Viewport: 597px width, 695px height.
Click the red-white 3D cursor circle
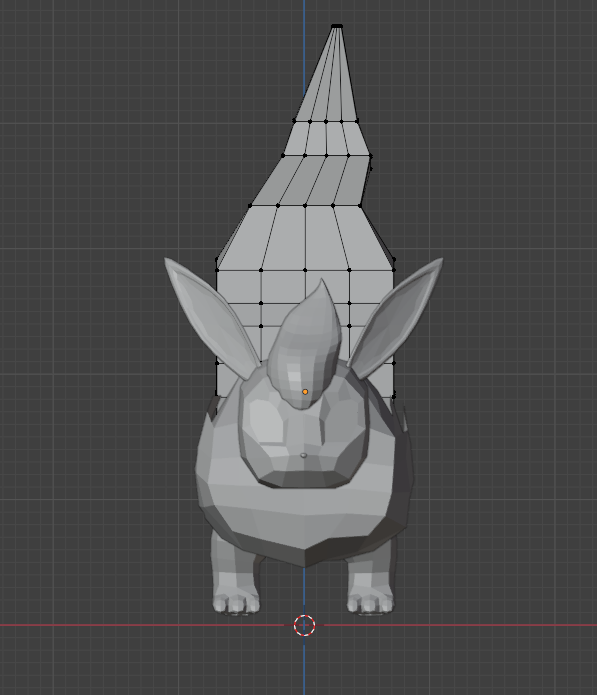(x=304, y=625)
